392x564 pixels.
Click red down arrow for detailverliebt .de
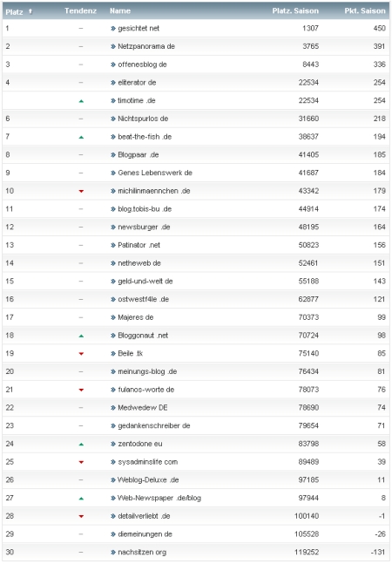81,516
